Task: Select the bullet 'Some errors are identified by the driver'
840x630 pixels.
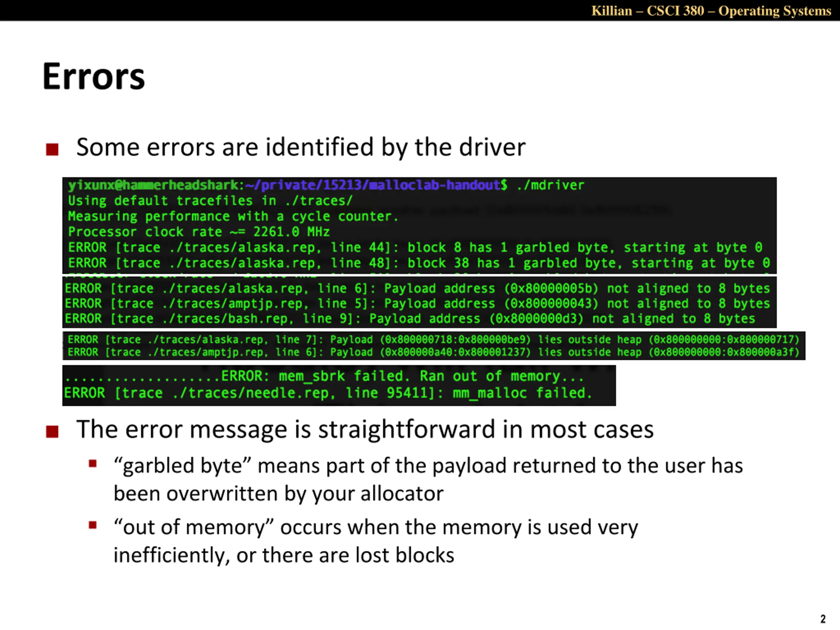Action: (x=301, y=147)
